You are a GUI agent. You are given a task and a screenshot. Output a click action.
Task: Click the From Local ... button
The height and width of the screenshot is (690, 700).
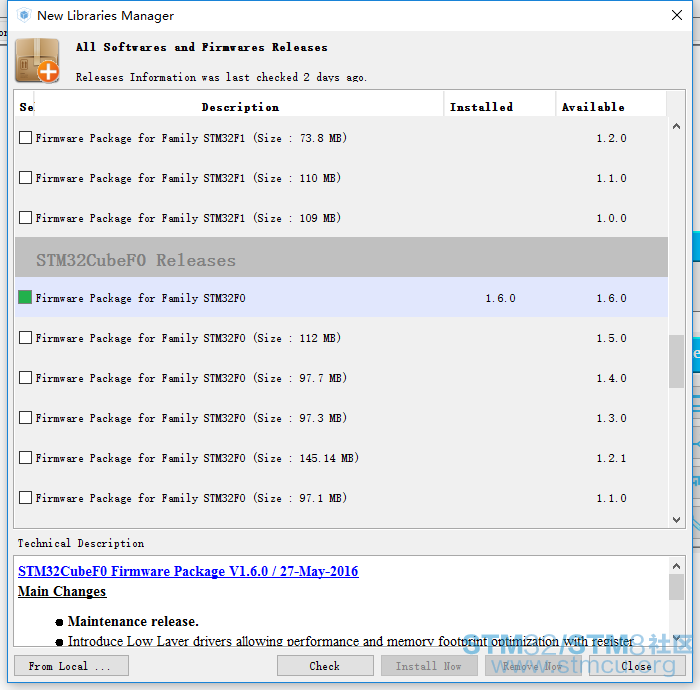tap(71, 666)
